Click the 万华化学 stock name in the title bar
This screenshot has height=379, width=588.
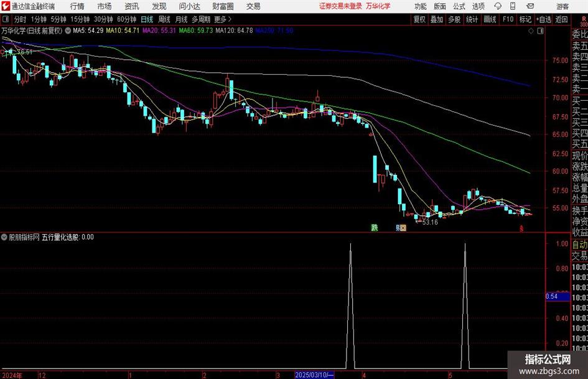[x=378, y=6]
